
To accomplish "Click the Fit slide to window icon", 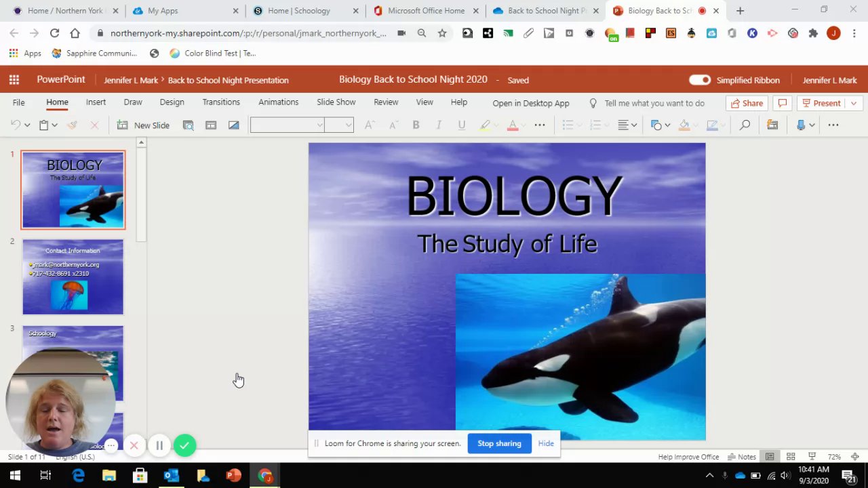I will click(855, 457).
